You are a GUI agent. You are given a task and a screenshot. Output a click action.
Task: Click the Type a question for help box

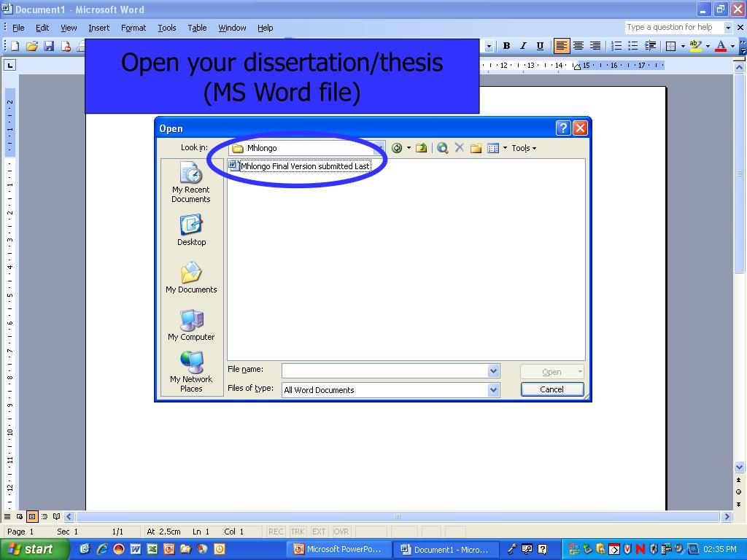(x=673, y=27)
